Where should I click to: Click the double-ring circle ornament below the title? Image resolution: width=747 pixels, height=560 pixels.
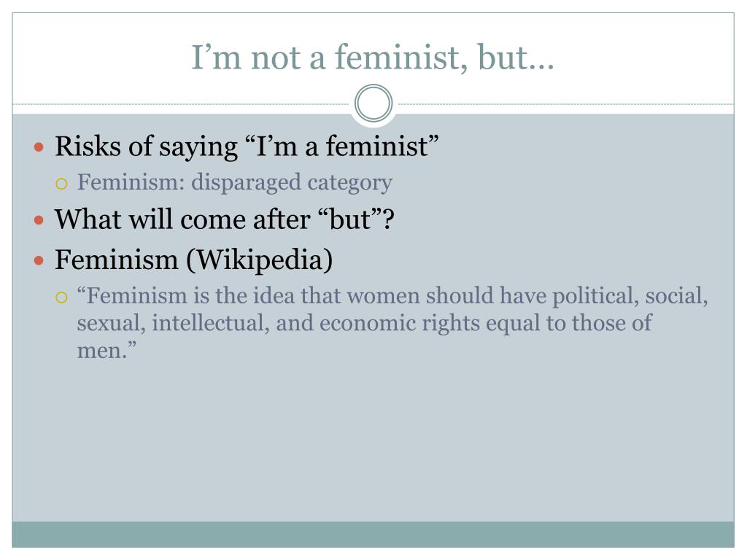click(x=373, y=103)
